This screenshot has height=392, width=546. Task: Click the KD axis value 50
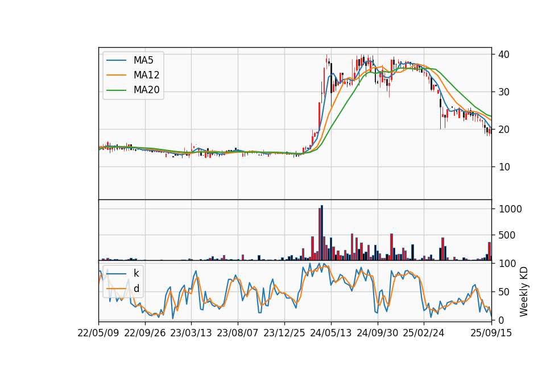pyautogui.click(x=504, y=292)
